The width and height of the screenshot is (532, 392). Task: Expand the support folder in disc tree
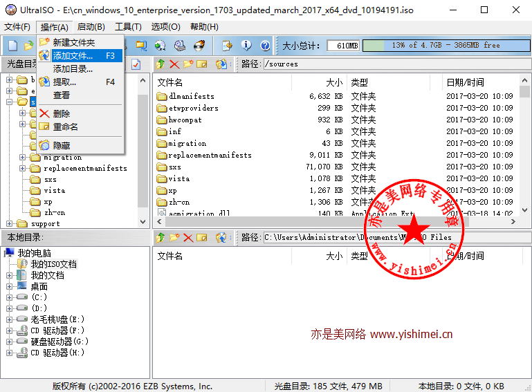pos(9,223)
